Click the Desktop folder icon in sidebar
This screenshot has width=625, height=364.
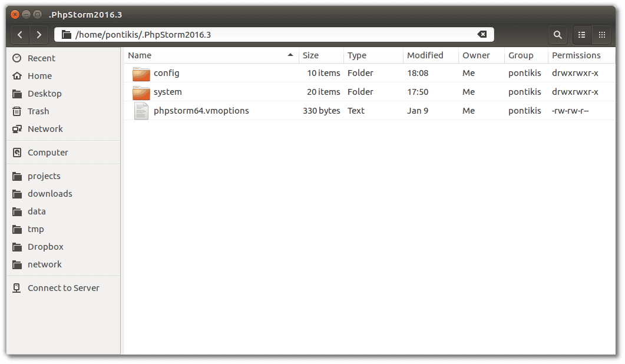16,94
